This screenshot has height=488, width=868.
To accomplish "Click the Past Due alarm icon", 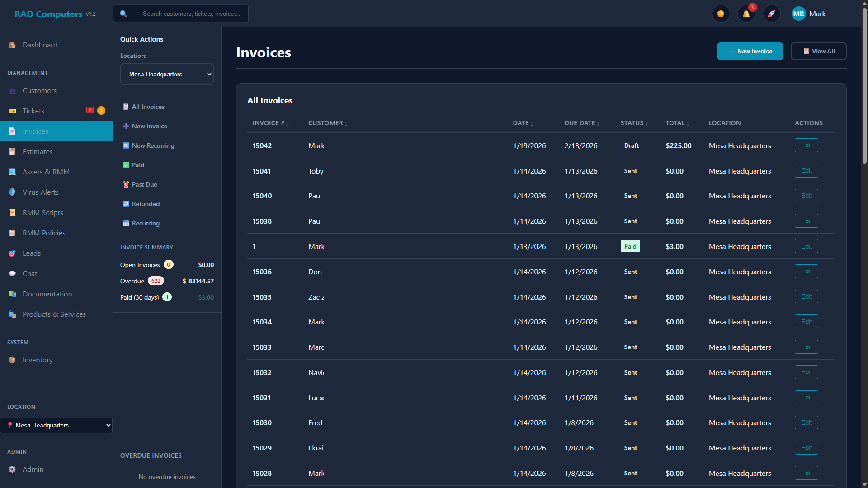I will [x=126, y=184].
